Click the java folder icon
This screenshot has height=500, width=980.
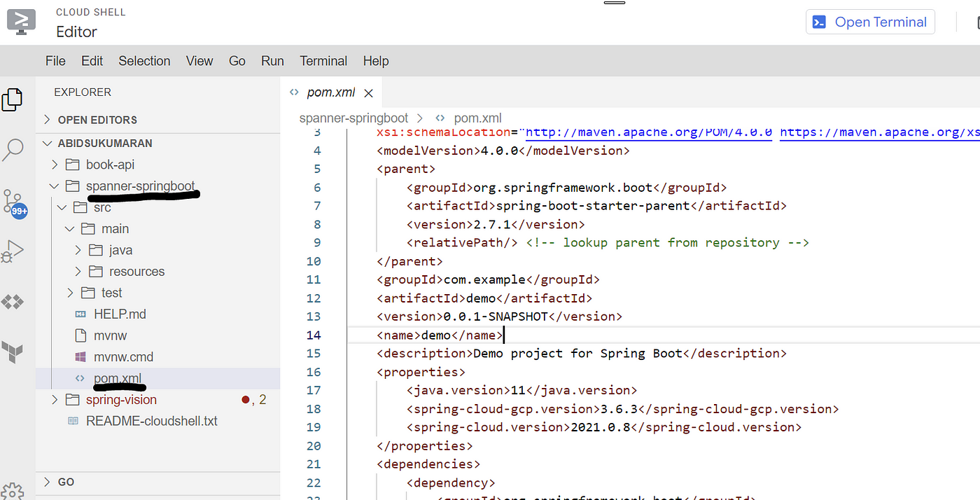pyautogui.click(x=96, y=250)
